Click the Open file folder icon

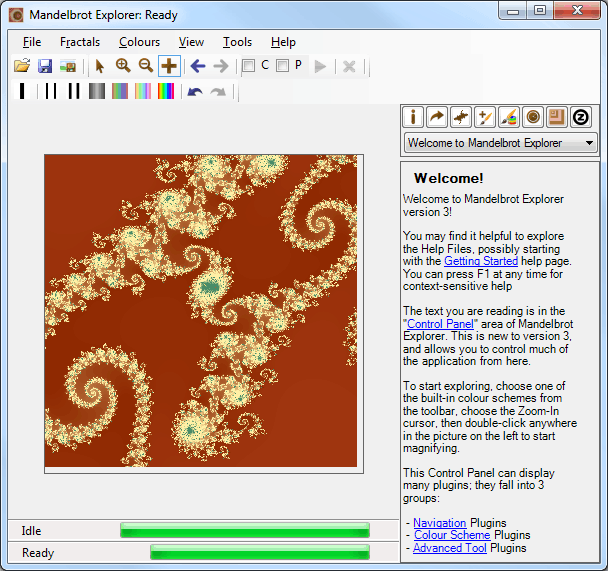click(x=22, y=66)
